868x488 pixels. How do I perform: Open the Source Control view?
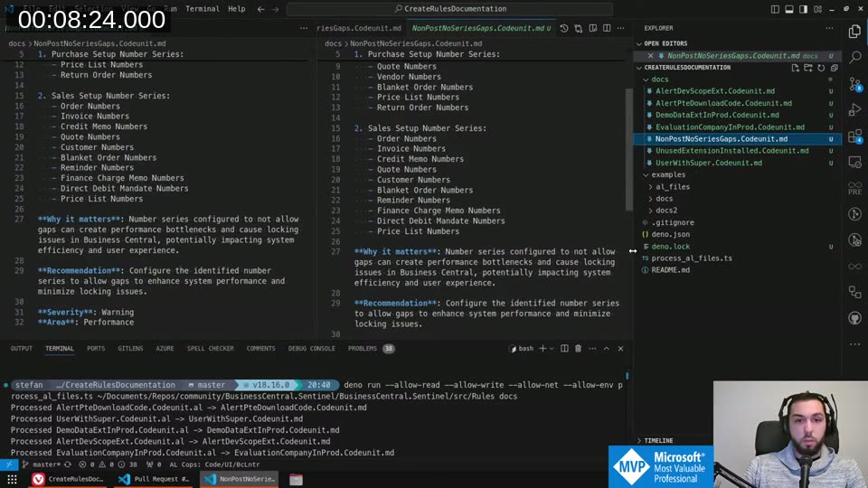click(x=854, y=83)
